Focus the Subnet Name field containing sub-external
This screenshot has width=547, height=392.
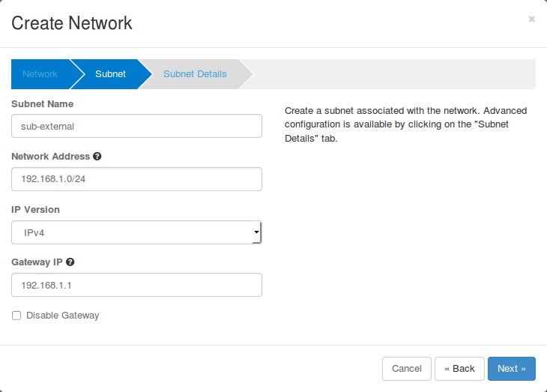point(136,127)
